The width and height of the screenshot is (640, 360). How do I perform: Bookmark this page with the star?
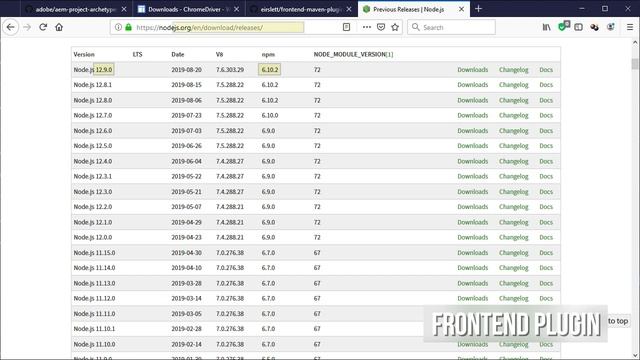pyautogui.click(x=395, y=27)
